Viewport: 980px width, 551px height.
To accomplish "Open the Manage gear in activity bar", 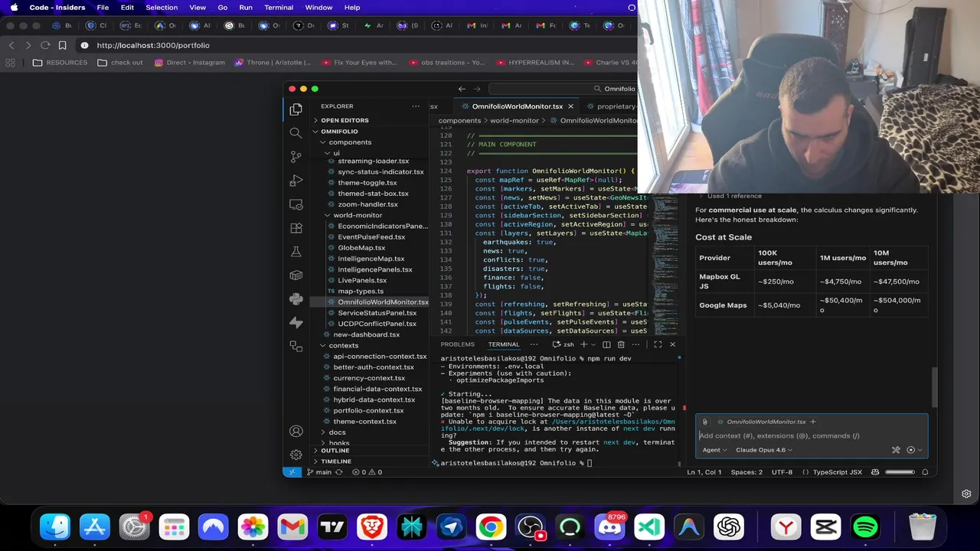I will [296, 455].
